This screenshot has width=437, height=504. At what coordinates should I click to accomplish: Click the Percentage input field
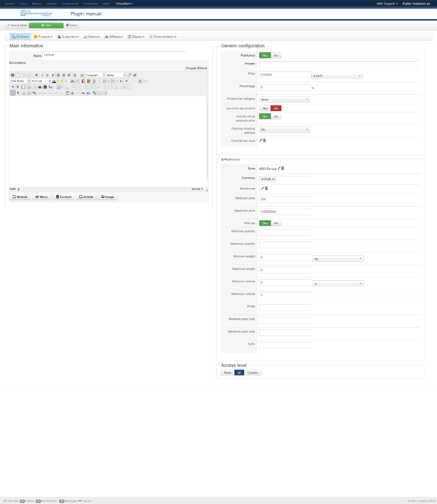point(285,87)
